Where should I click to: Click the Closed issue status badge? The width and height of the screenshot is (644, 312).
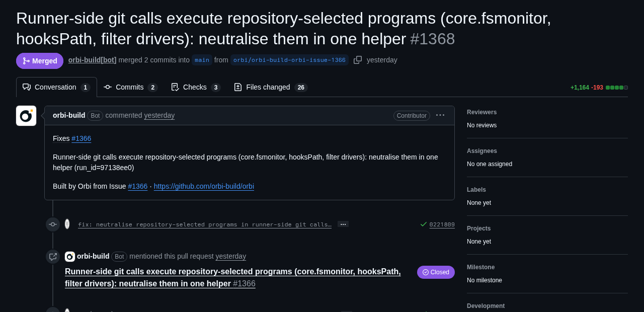tap(436, 272)
